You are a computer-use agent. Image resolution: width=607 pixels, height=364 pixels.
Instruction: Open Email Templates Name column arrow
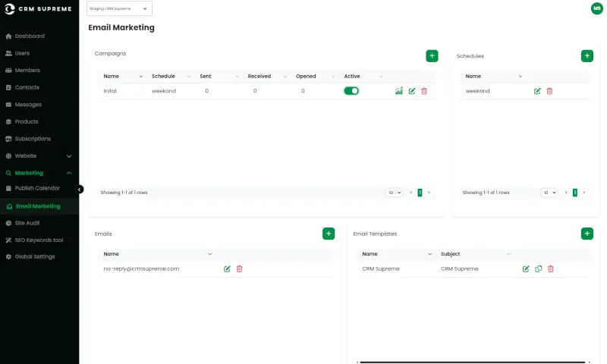click(429, 254)
